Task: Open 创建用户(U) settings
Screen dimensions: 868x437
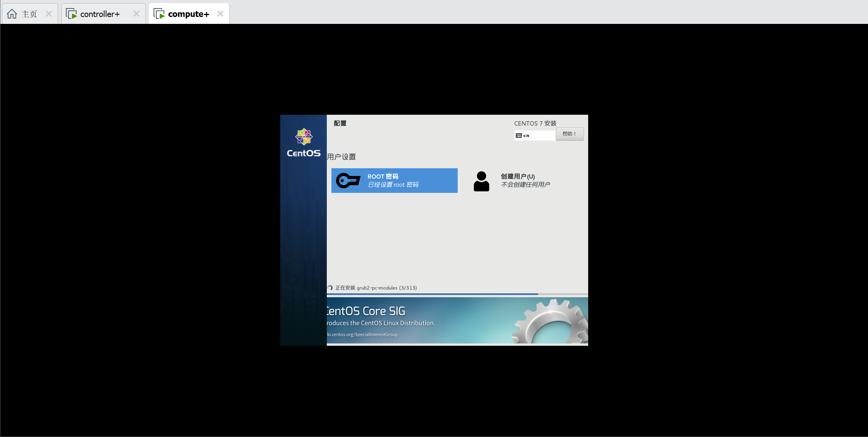Action: pos(526,181)
